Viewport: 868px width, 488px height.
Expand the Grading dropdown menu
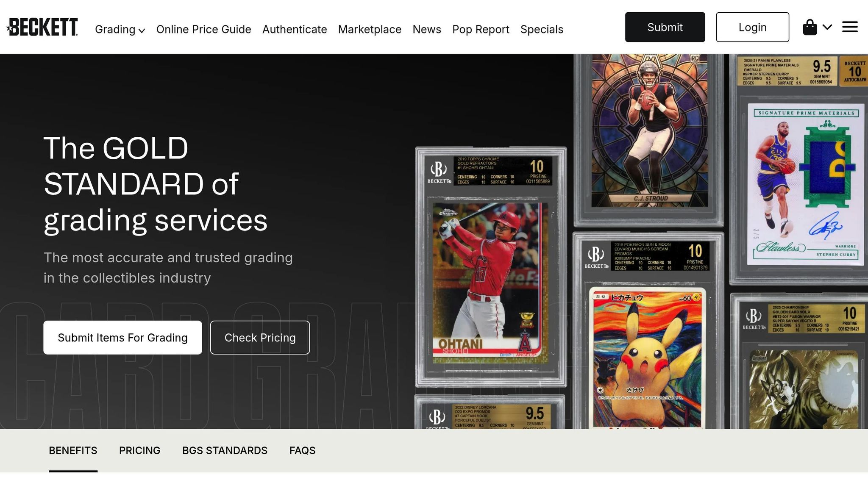[120, 29]
